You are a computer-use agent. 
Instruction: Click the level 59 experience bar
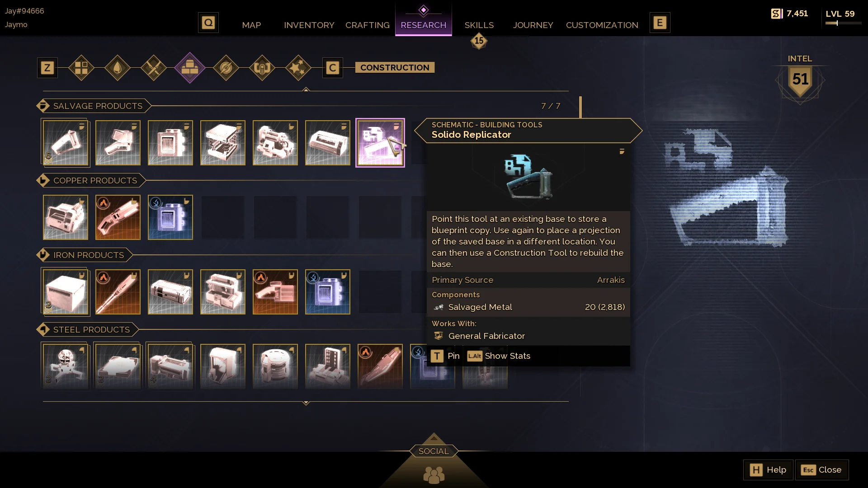tap(843, 23)
